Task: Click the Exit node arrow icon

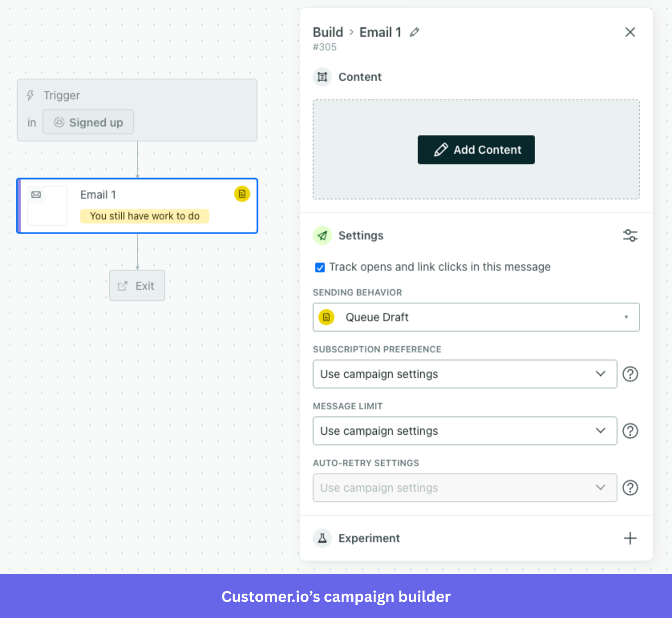Action: [122, 286]
